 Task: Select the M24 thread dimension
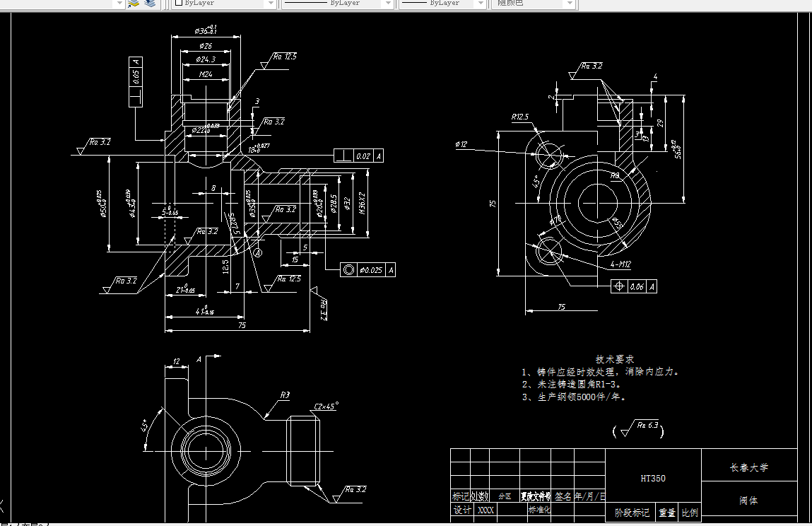[204, 73]
